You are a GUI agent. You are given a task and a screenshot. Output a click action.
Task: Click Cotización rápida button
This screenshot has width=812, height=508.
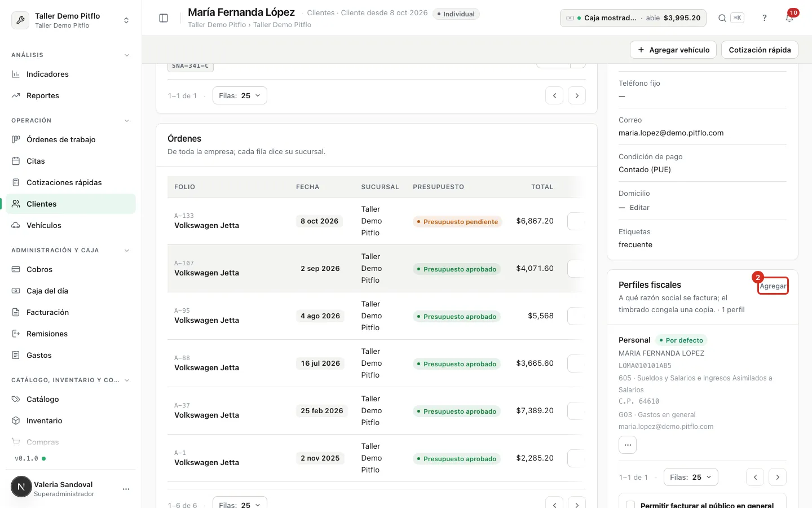click(760, 50)
